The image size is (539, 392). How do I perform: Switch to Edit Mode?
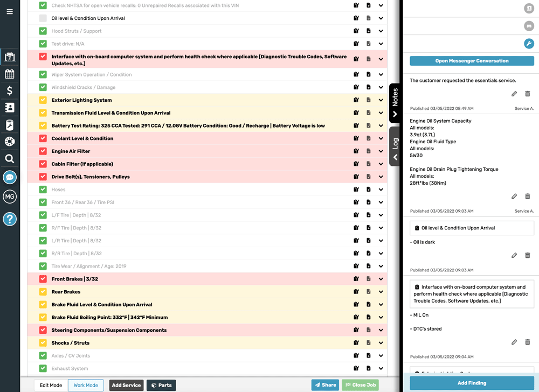(x=51, y=385)
